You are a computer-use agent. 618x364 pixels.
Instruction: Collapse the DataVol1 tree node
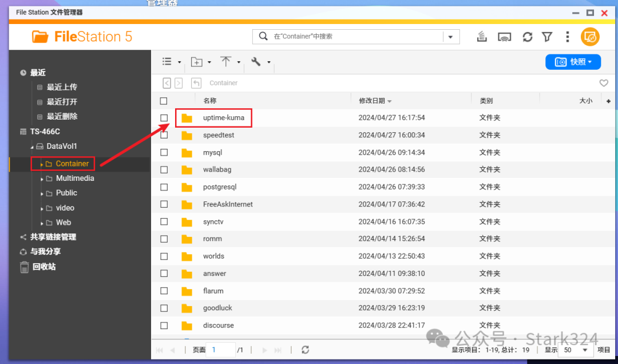click(x=32, y=147)
